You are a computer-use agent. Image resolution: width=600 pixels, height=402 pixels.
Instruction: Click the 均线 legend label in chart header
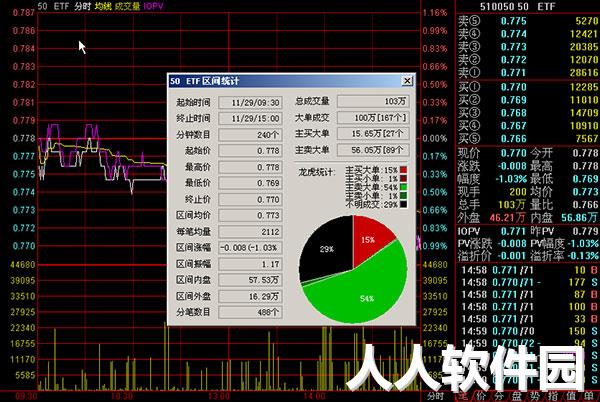pyautogui.click(x=103, y=6)
